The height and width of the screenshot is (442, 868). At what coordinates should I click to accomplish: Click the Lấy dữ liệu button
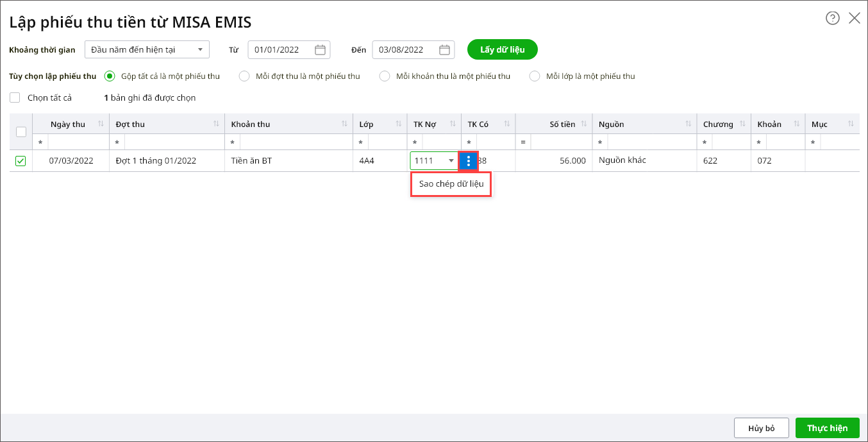(x=503, y=49)
